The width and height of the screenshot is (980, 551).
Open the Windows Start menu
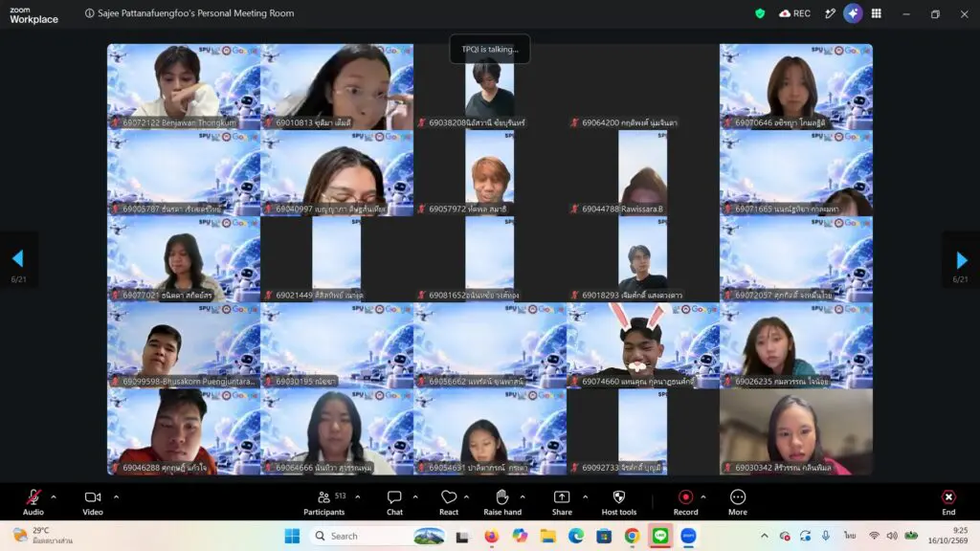(292, 536)
